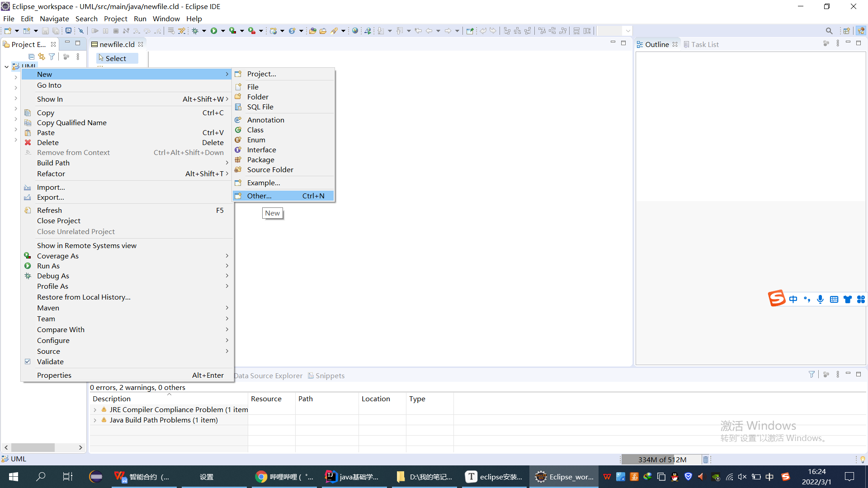Uncheck Validate in the context menu
This screenshot has height=488, width=868.
pos(50,361)
